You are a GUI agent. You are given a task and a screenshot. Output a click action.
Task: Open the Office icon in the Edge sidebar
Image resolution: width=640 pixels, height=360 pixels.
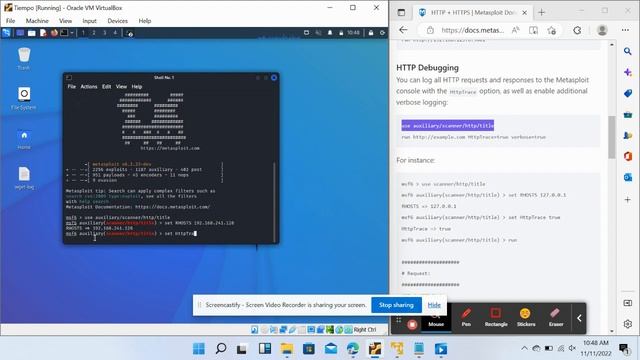click(628, 156)
